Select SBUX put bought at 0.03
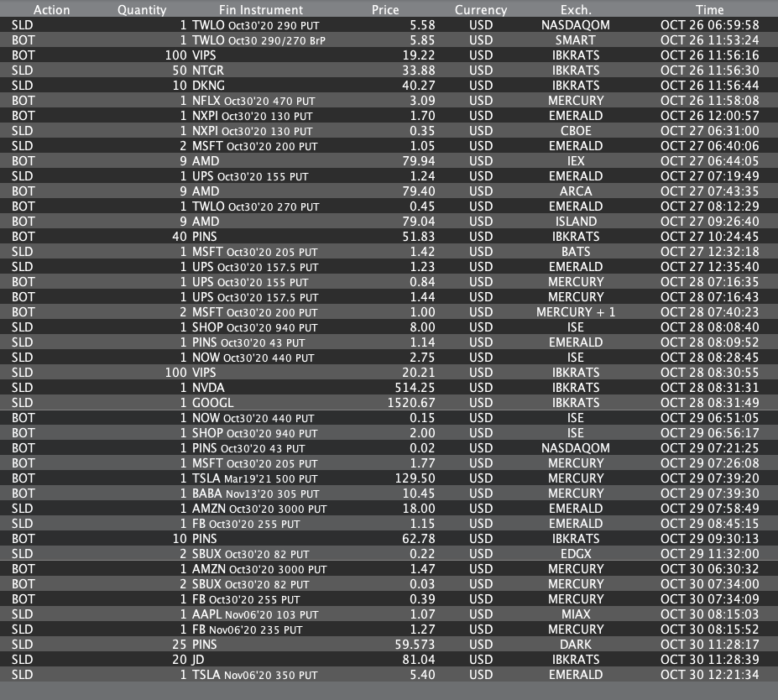The height and width of the screenshot is (700, 778). (x=389, y=584)
